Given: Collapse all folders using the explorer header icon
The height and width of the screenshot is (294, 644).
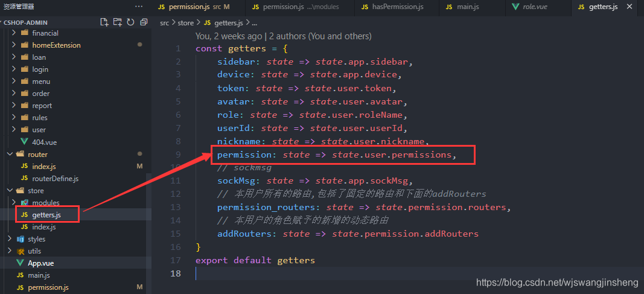Looking at the screenshot, I should (x=144, y=22).
